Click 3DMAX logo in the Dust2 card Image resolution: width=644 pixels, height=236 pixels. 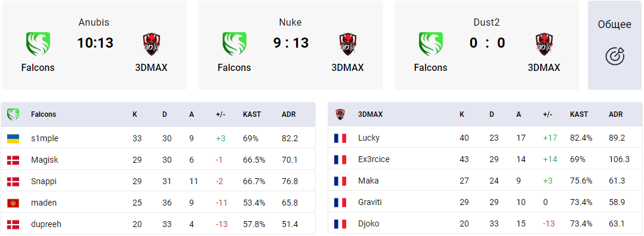click(x=544, y=44)
